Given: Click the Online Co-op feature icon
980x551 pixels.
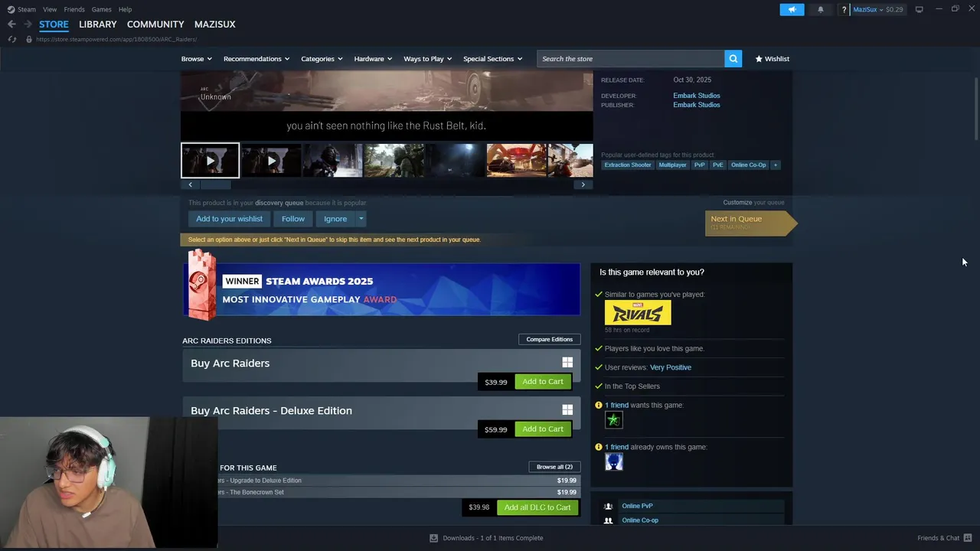Looking at the screenshot, I should tap(608, 520).
